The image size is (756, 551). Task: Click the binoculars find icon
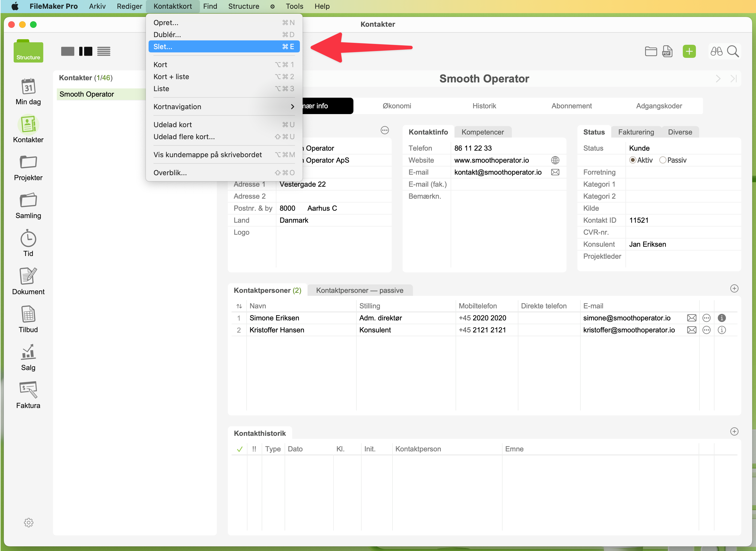[x=716, y=51]
